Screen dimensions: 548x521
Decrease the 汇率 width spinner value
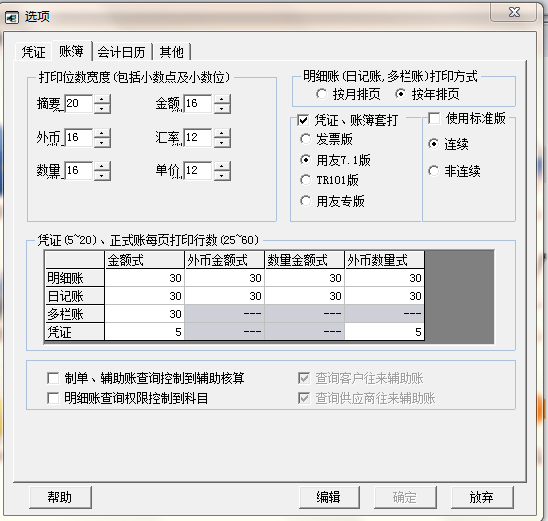pos(222,142)
